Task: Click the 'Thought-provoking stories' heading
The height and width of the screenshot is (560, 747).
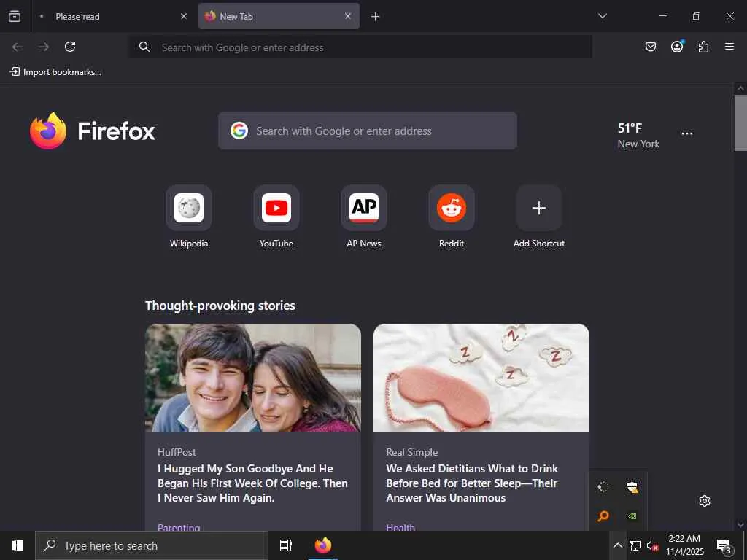Action: coord(220,306)
